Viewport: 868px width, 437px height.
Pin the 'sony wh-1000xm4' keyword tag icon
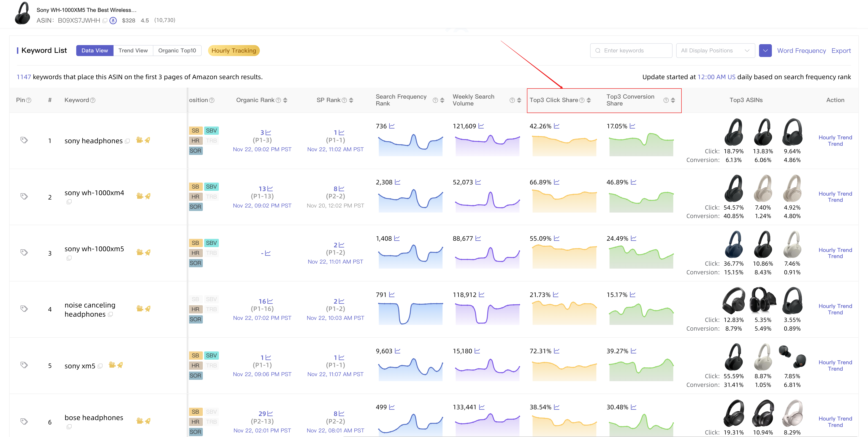pyautogui.click(x=24, y=196)
